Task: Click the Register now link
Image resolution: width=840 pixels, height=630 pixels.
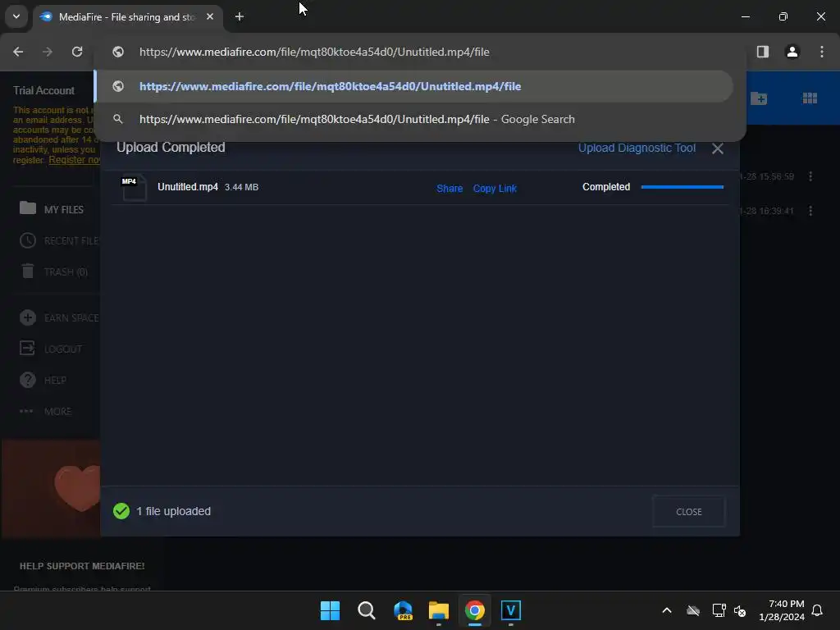Action: click(x=75, y=160)
